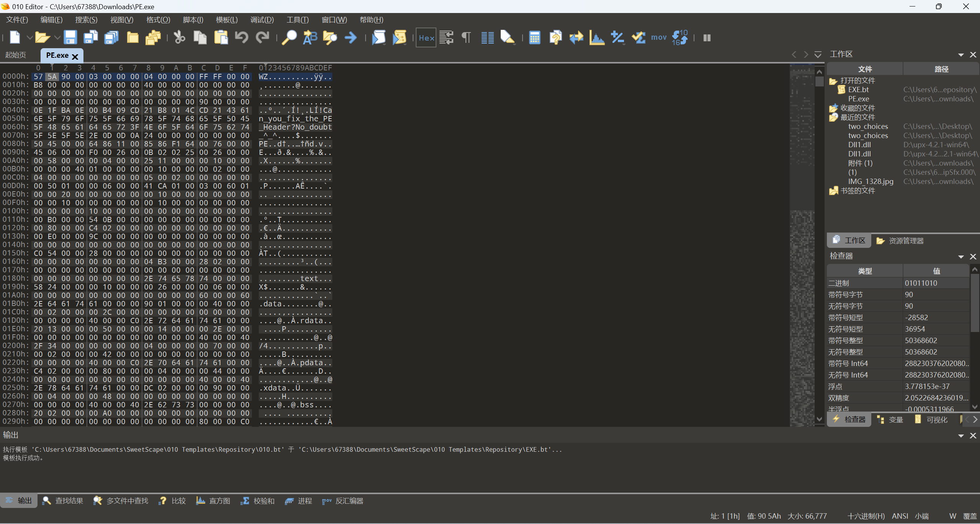Open the Replace (A to B) tool
This screenshot has width=980, height=524.
[310, 37]
